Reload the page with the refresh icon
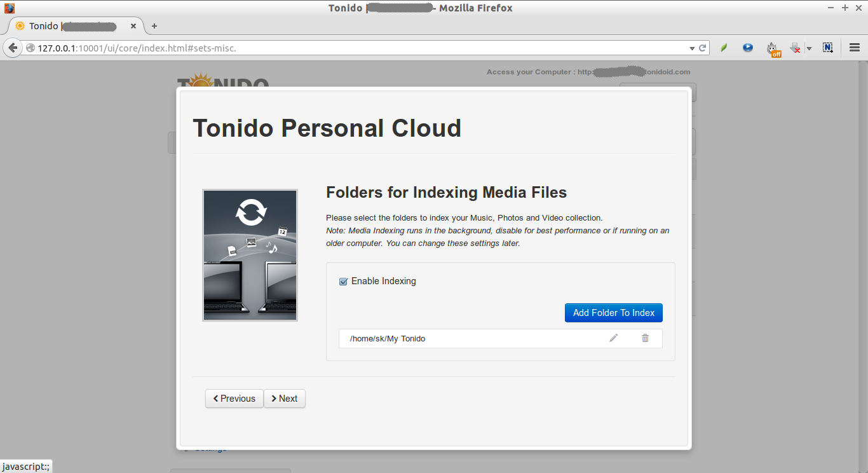 pyautogui.click(x=703, y=48)
